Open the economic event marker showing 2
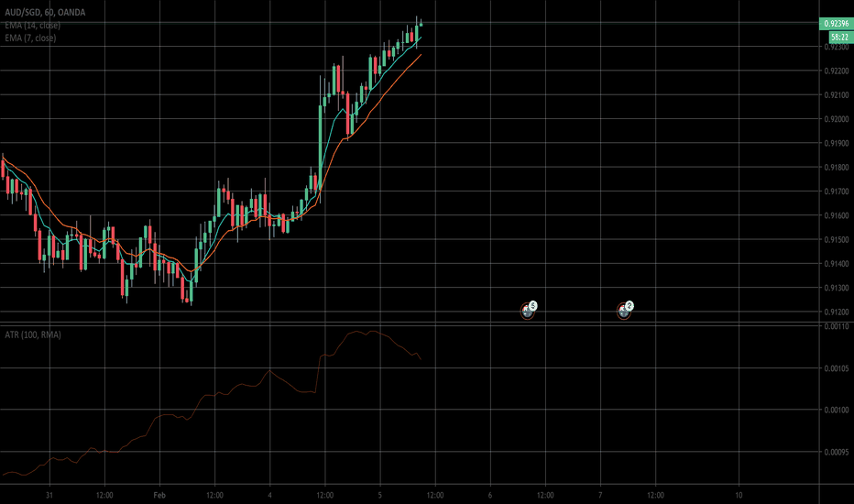 [625, 310]
